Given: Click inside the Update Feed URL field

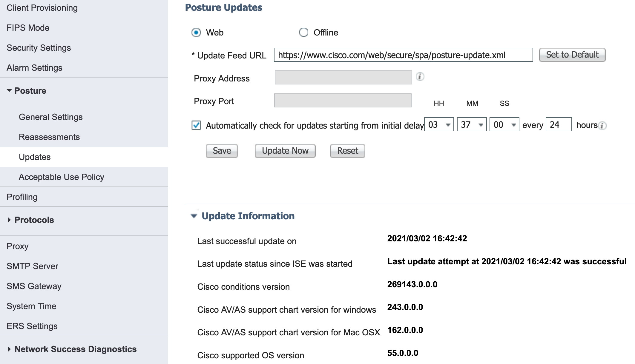Looking at the screenshot, I should coord(403,55).
